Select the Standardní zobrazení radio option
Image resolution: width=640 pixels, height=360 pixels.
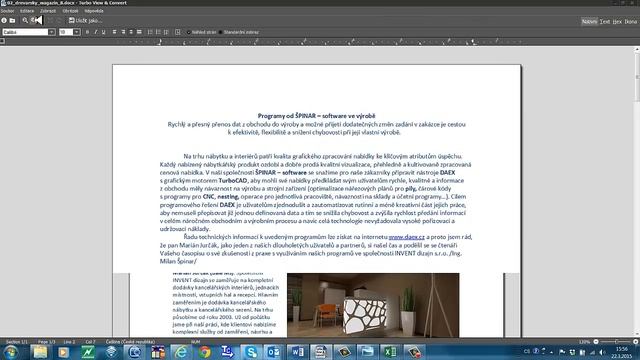tap(239, 32)
